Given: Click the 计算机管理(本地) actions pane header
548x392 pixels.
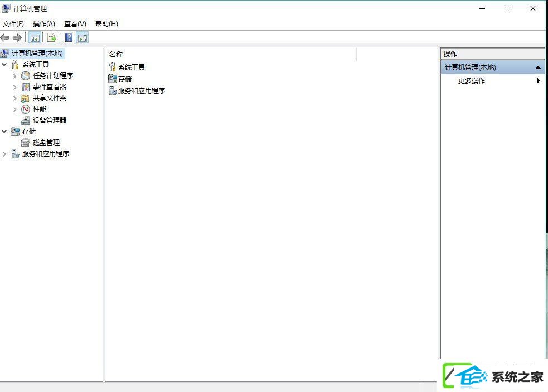Looking at the screenshot, I should pos(492,67).
